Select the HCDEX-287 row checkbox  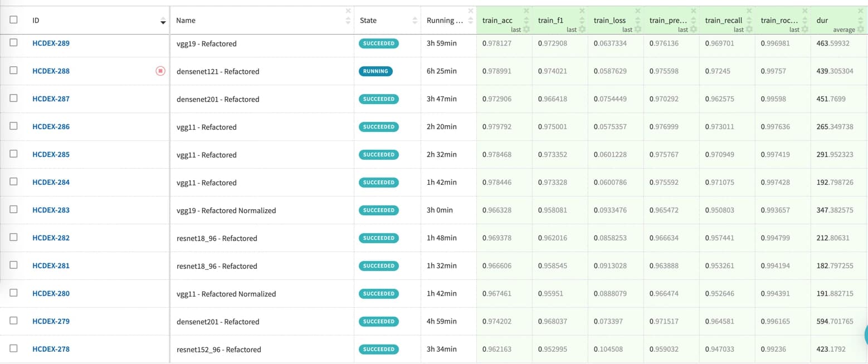14,98
